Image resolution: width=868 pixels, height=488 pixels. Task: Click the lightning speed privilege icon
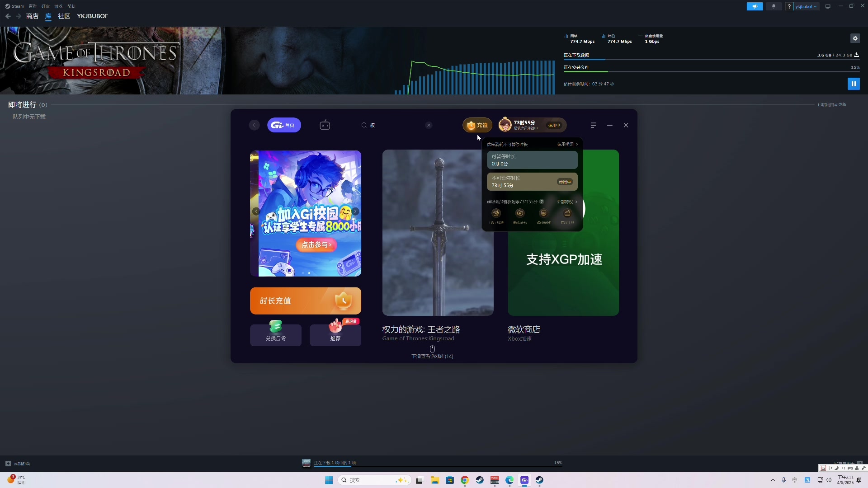[496, 213]
